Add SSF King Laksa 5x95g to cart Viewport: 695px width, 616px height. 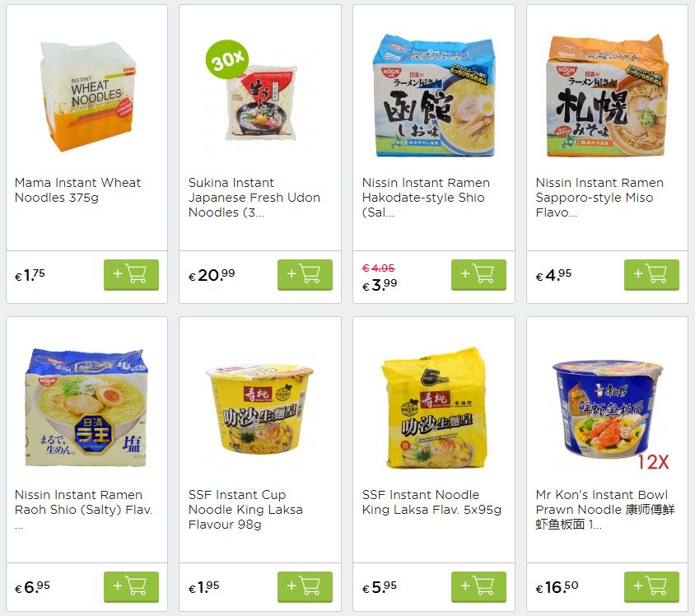click(x=478, y=586)
